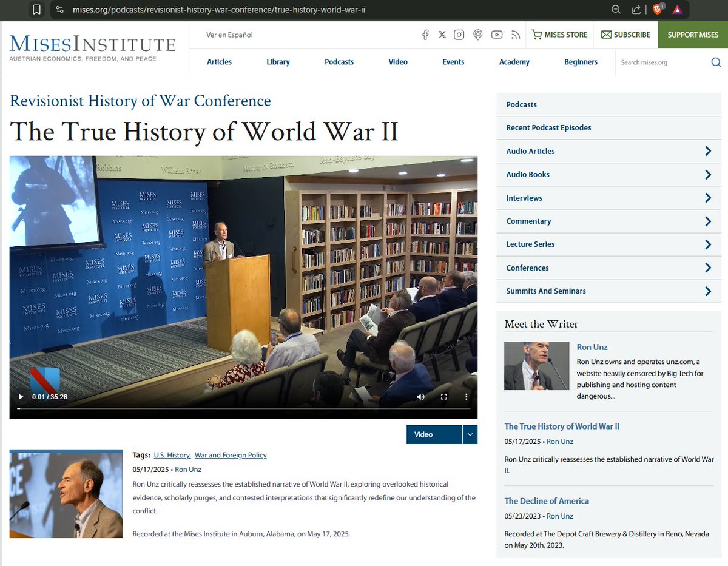The width and height of the screenshot is (728, 566).
Task: Play the video
Action: click(21, 397)
